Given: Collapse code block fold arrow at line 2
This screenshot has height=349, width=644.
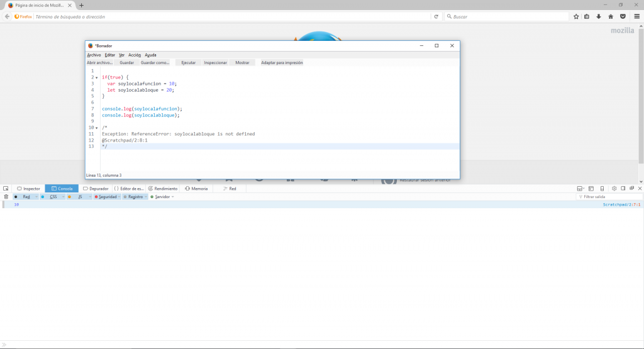Looking at the screenshot, I should pos(96,77).
